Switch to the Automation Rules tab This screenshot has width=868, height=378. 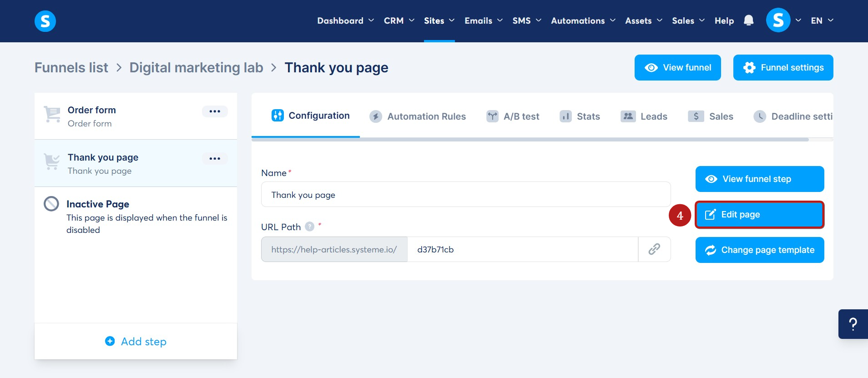[418, 116]
